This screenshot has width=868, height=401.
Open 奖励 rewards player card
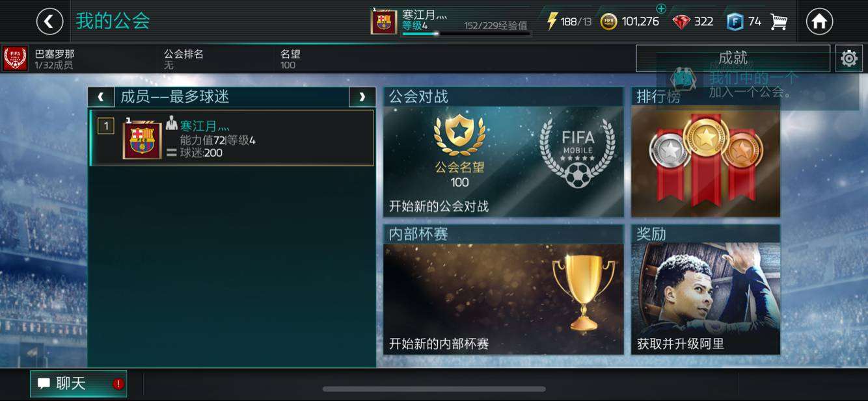tap(706, 290)
